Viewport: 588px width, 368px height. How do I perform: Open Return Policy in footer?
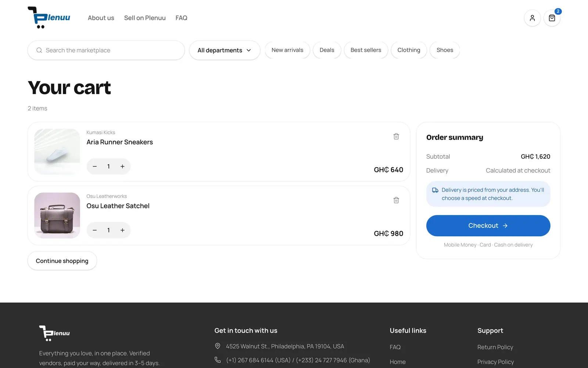click(x=495, y=347)
